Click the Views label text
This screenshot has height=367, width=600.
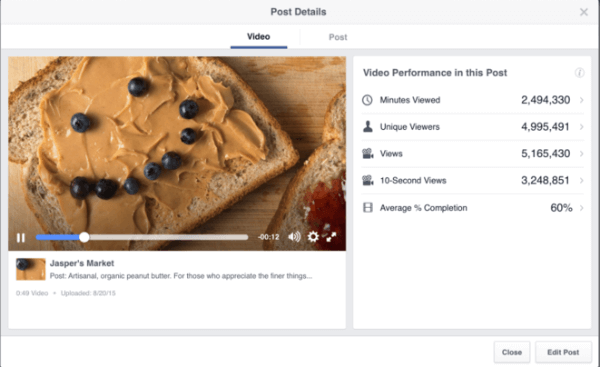coord(391,154)
